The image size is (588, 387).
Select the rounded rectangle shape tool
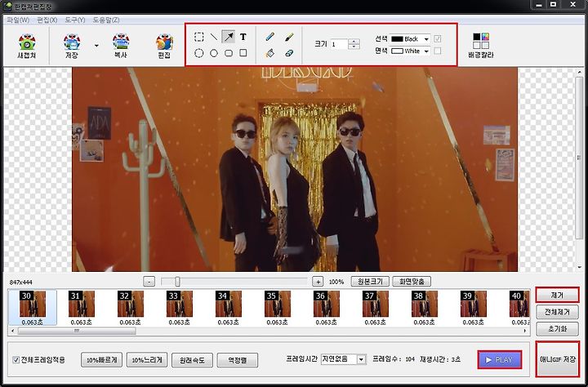229,53
